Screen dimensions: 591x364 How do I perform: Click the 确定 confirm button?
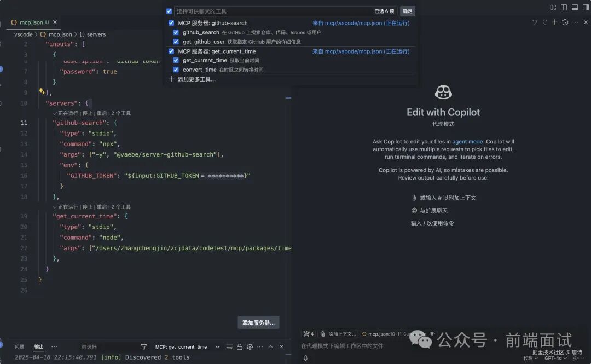point(408,11)
